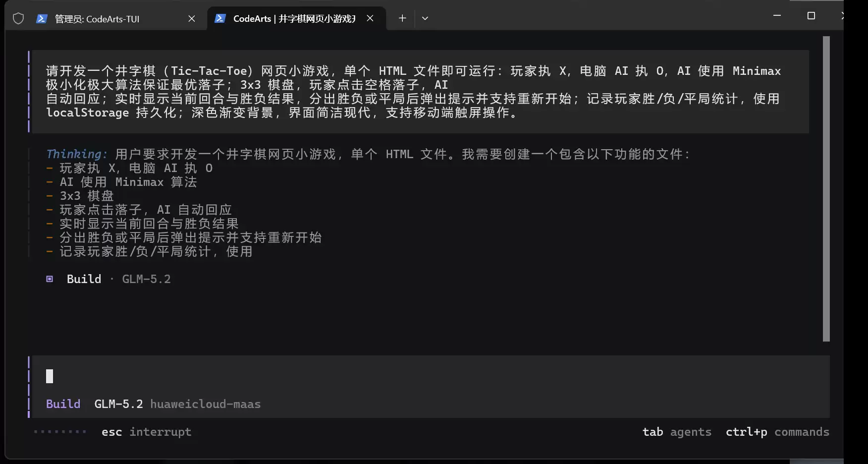Click the Build · GLM-5.2 status line text
Viewport: 868px width, 464px height.
pos(118,279)
